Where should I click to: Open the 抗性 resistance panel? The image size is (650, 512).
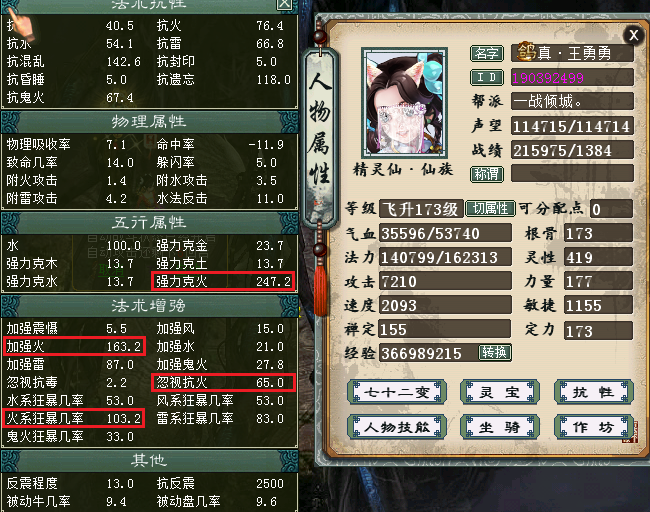[x=594, y=392]
